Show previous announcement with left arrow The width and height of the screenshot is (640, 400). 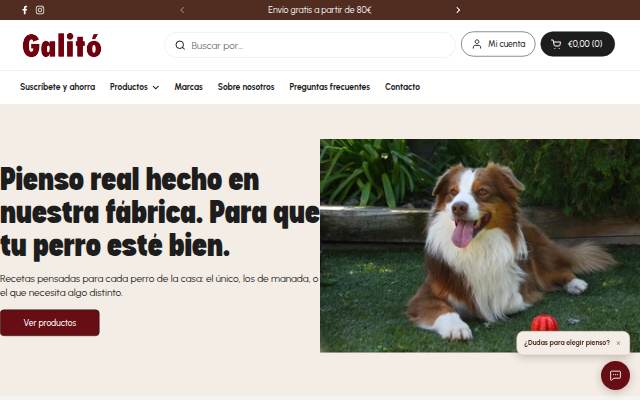click(182, 10)
